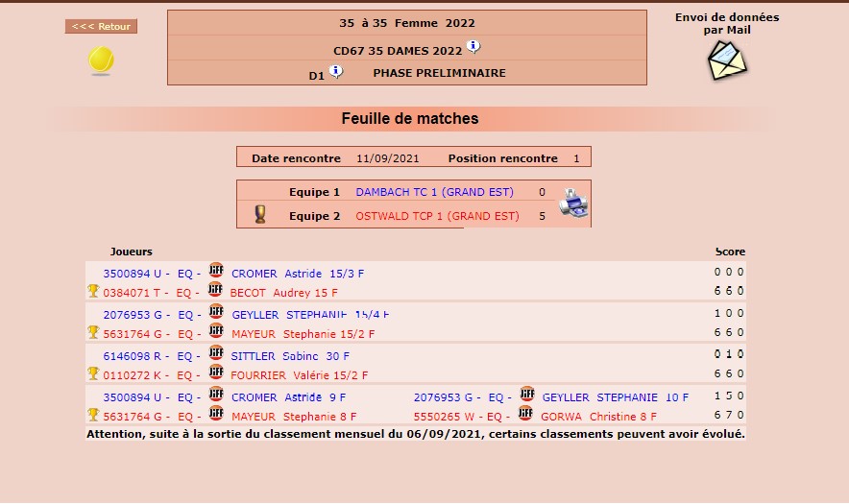Click info icon next to CD67 35 DAMES 2022
The height and width of the screenshot is (504, 849).
[x=473, y=47]
